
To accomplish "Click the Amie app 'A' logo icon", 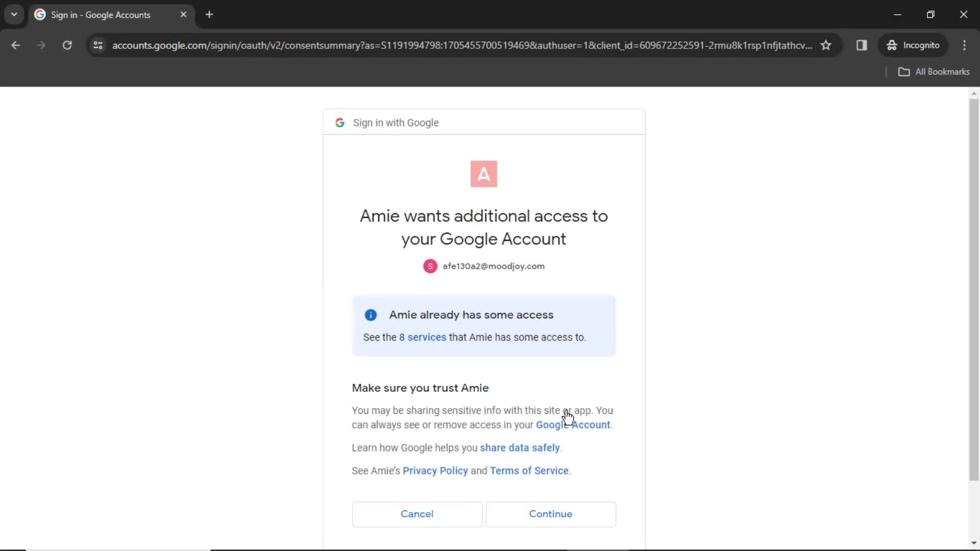I will (484, 173).
